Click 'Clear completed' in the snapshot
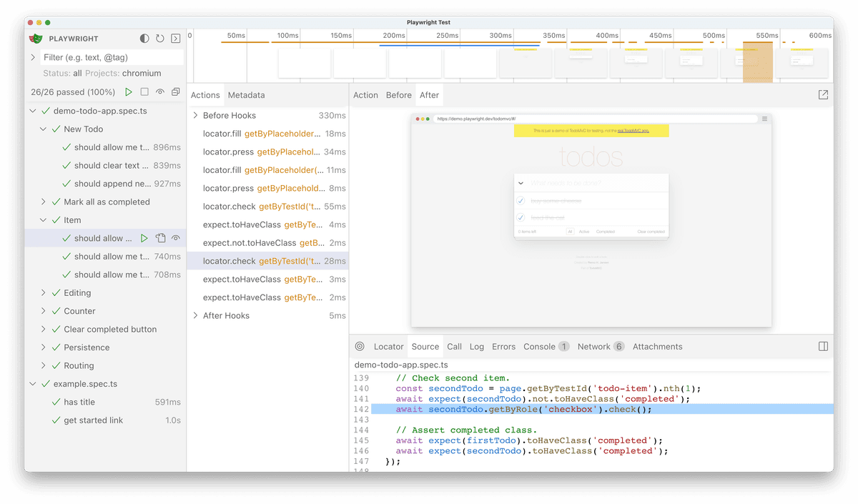Screen dimensions: 858x504 651,232
